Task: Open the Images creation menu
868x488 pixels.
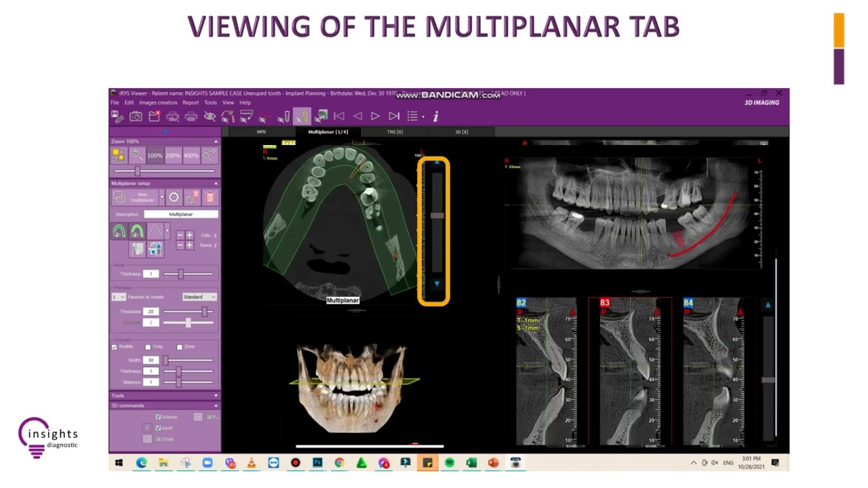Action: (x=158, y=102)
